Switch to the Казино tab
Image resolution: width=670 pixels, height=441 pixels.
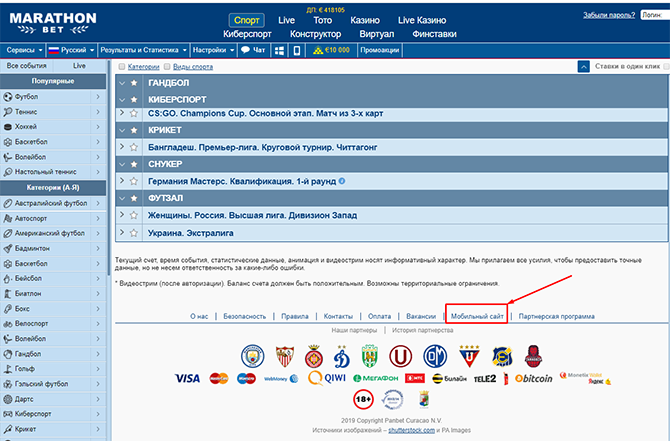[363, 20]
